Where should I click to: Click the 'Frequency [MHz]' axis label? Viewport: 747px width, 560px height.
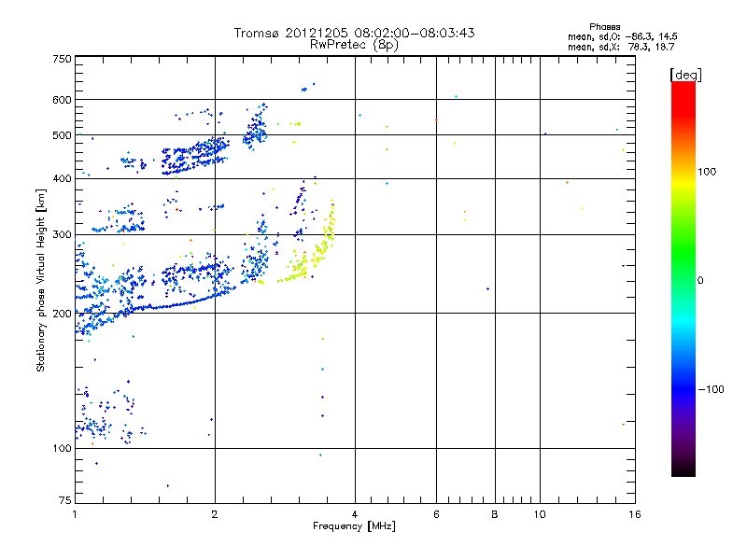(354, 526)
